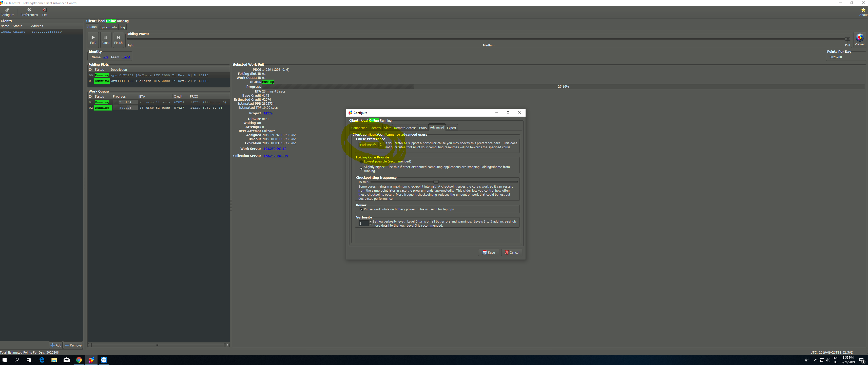This screenshot has width=868, height=365.
Task: Save the configuration changes
Action: pyautogui.click(x=488, y=252)
